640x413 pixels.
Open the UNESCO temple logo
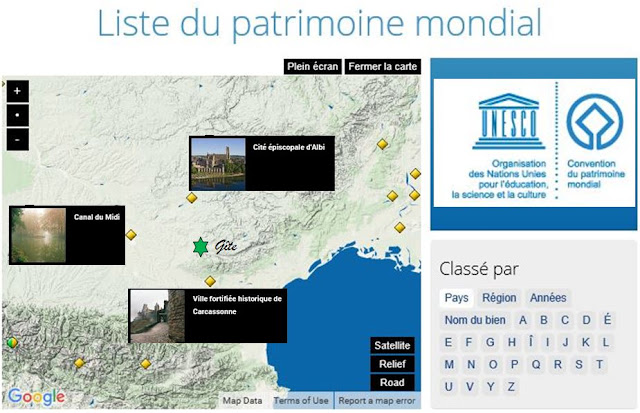pyautogui.click(x=509, y=122)
